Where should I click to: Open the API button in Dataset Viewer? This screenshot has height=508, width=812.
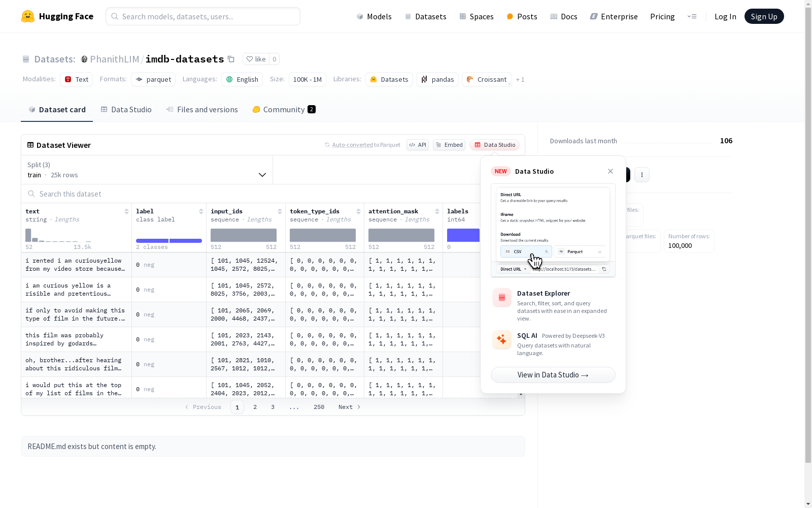[418, 145]
